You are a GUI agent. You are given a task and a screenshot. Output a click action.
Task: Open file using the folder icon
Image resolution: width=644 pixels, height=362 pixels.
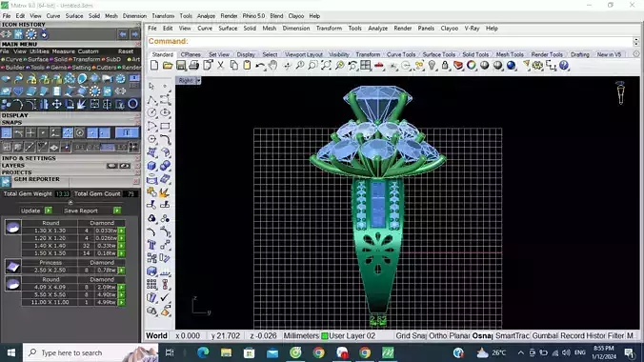coord(168,66)
